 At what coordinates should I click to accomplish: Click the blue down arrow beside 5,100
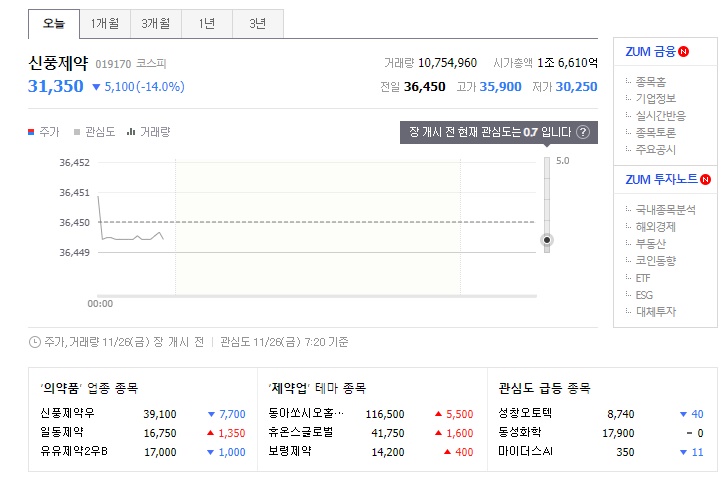click(x=96, y=87)
